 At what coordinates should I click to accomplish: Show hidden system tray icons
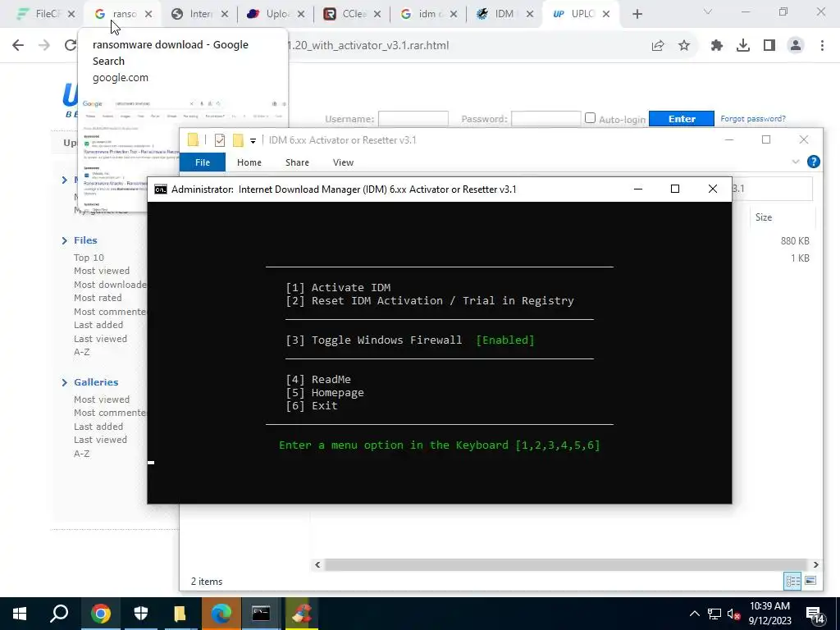point(694,614)
